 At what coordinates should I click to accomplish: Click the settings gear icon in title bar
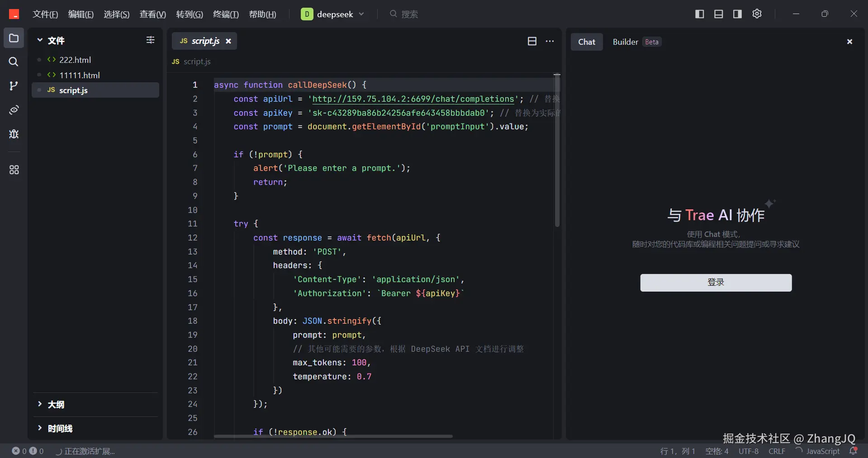(757, 14)
